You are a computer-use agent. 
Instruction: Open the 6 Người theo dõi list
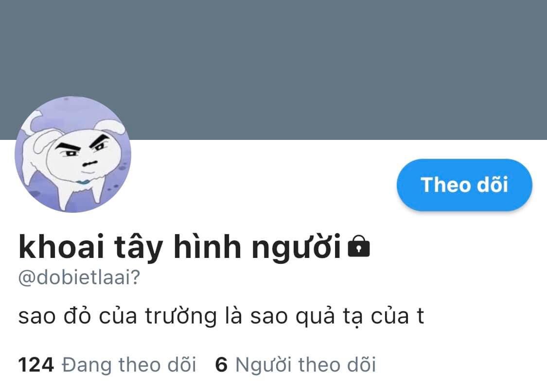point(296,365)
